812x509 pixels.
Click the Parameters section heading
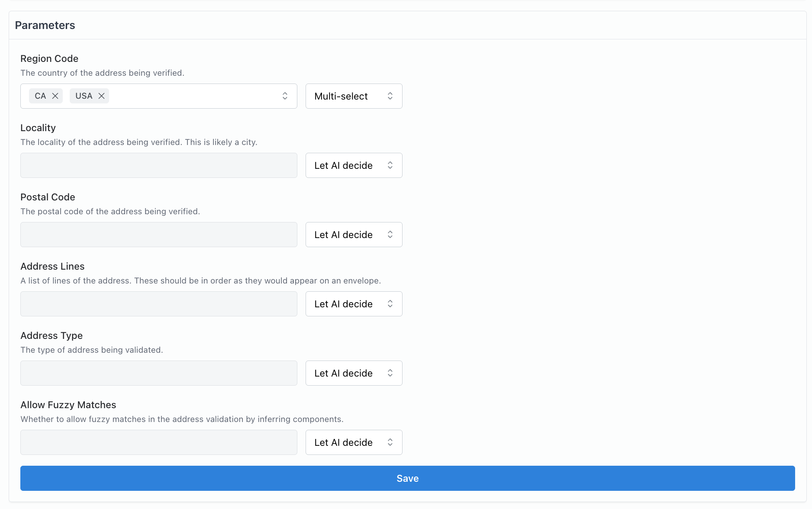click(x=45, y=25)
